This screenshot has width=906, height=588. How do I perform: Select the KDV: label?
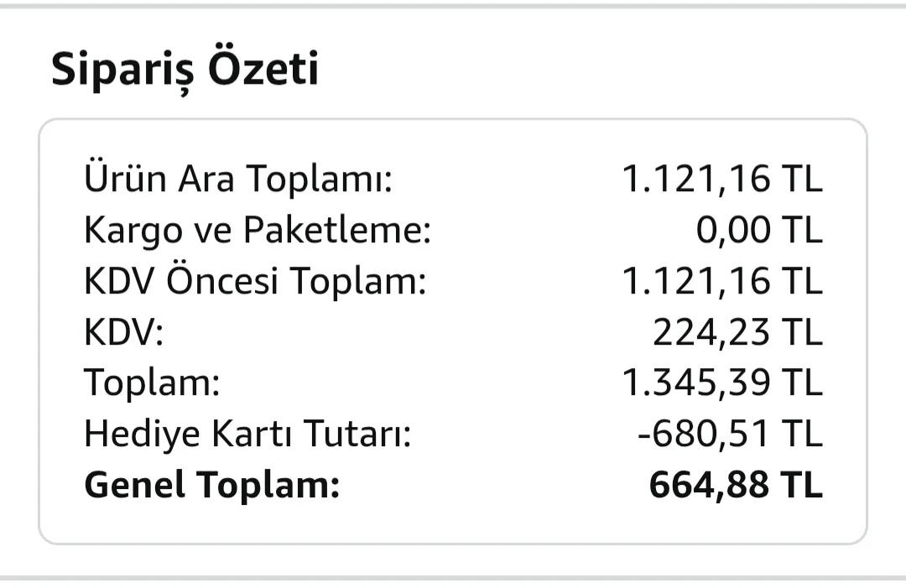[x=123, y=332]
